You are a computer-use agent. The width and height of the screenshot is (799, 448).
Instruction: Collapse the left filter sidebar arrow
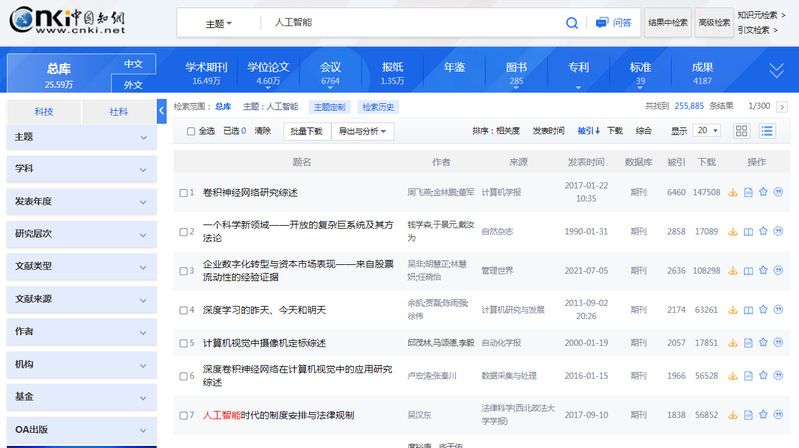tap(161, 111)
